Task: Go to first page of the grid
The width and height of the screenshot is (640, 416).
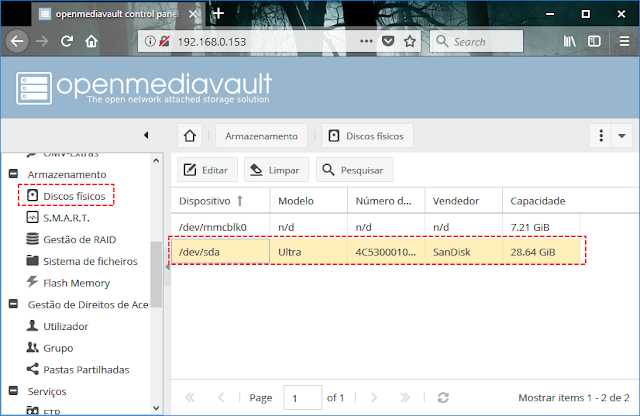Action: (190, 397)
